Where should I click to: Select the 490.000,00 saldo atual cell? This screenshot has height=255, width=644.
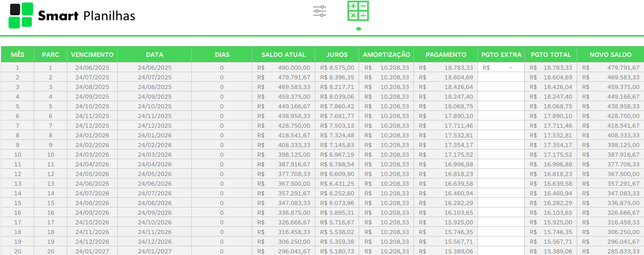pos(294,68)
